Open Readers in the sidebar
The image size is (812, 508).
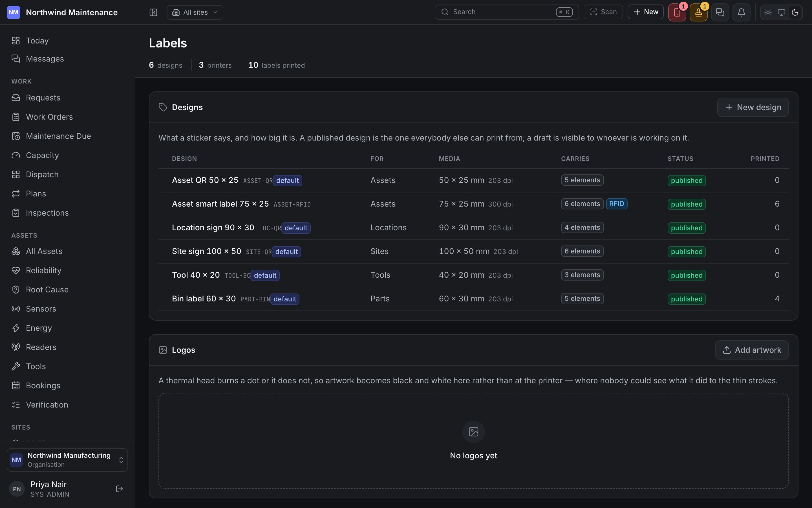click(x=67, y=347)
